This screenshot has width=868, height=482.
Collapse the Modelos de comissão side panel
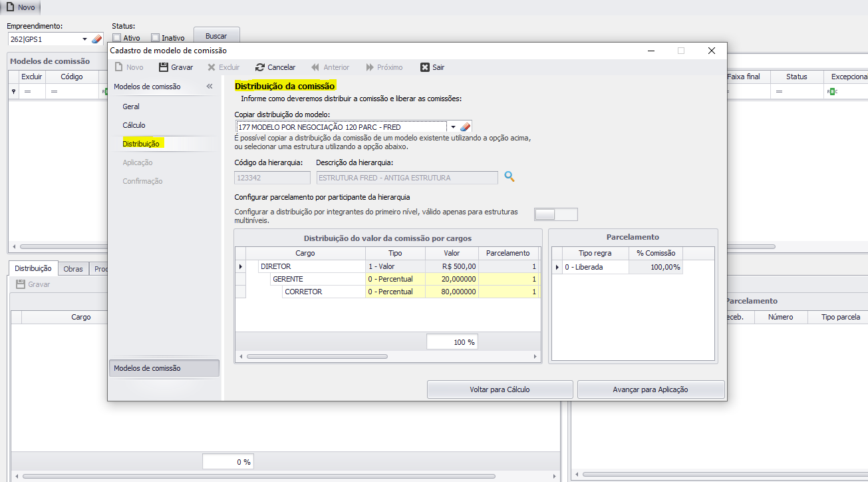coord(209,87)
